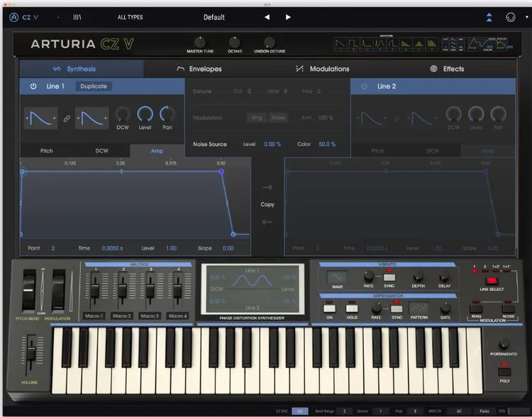Select the envelope point at 0.50
Screen dimensions: 532x417
(x=221, y=172)
